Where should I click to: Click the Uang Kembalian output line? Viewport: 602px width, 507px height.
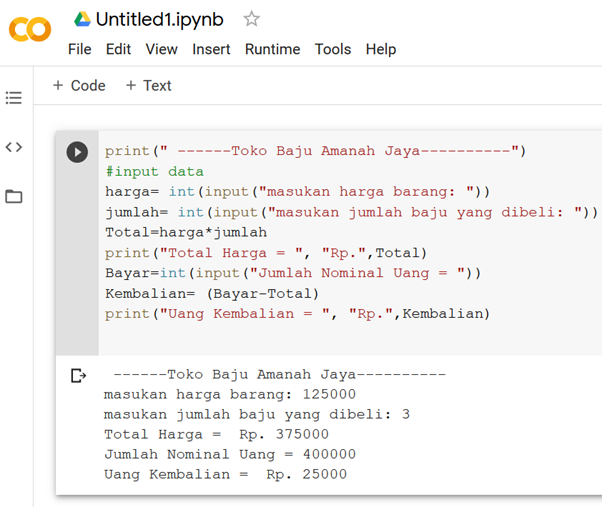point(225,474)
